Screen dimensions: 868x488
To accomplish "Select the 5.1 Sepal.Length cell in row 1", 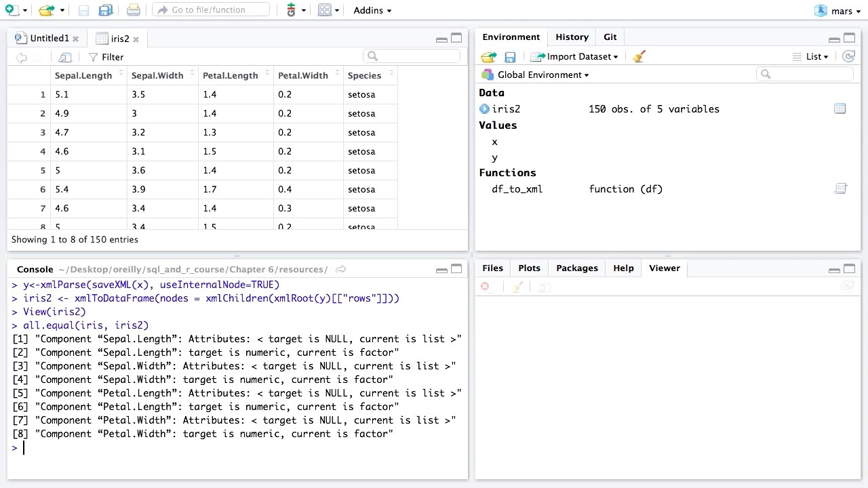I will (89, 94).
